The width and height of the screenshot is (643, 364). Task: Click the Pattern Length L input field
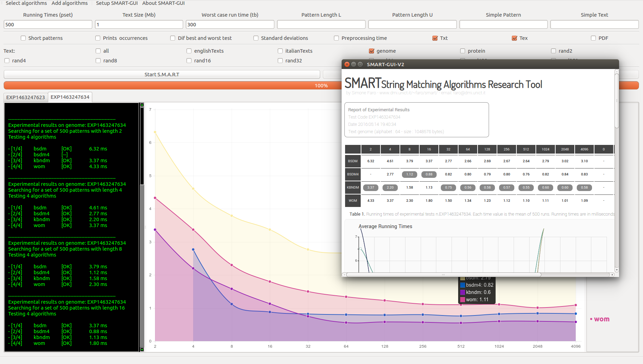[321, 25]
